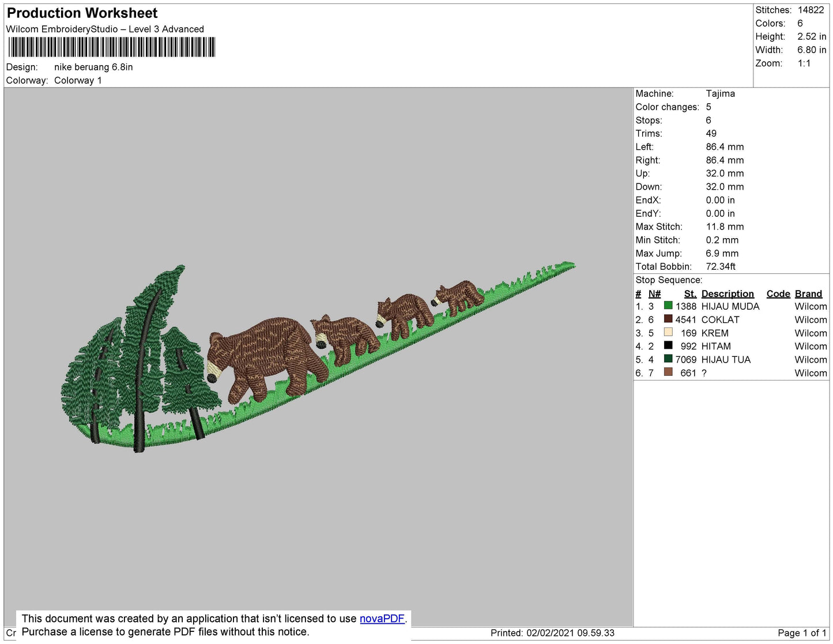Image resolution: width=833 pixels, height=644 pixels.
Task: Click the 'COKLAT' description text
Action: point(720,319)
